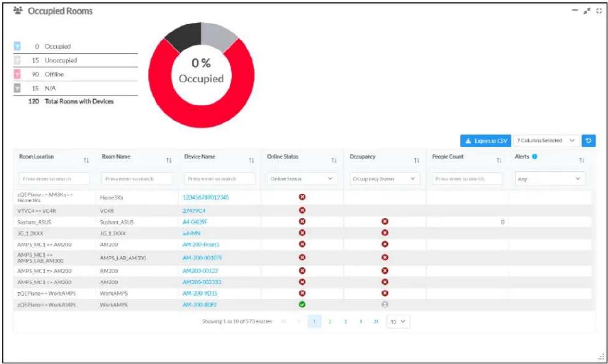
Task: Go to page 2 of the table
Action: [x=330, y=321]
